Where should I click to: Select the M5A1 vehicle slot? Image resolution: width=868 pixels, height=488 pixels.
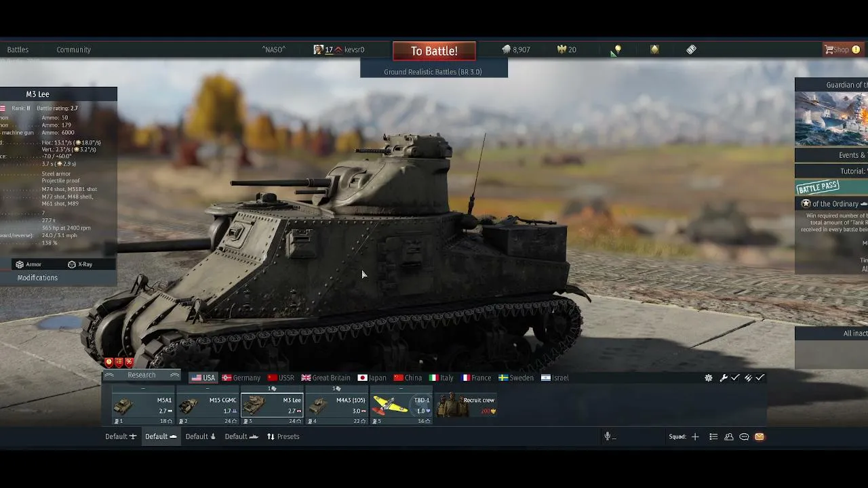click(142, 405)
